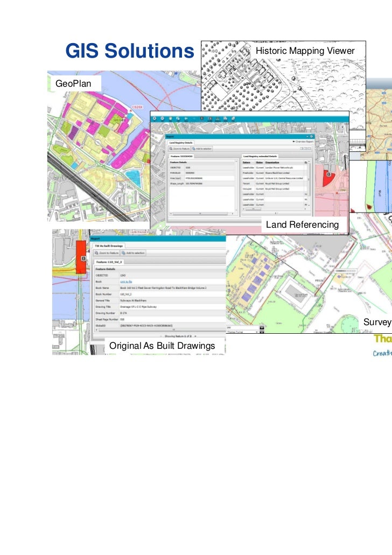This screenshot has height=555, width=392.
Task: Sort by the Status column header
Action: [259, 163]
